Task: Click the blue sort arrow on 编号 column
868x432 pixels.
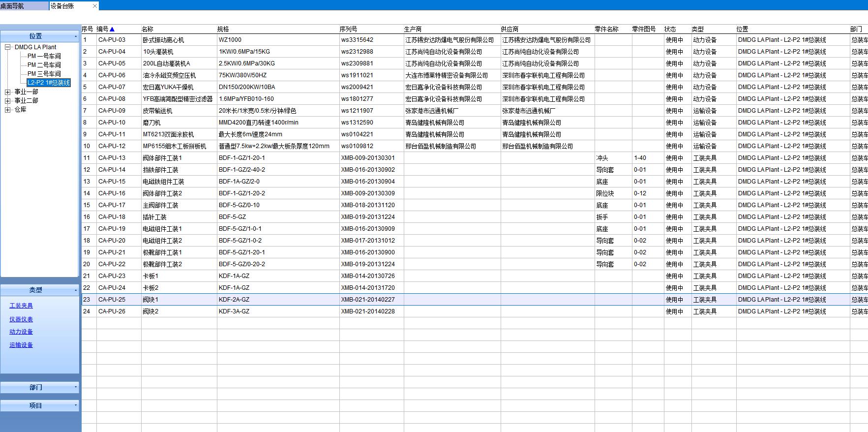Action: click(112, 30)
